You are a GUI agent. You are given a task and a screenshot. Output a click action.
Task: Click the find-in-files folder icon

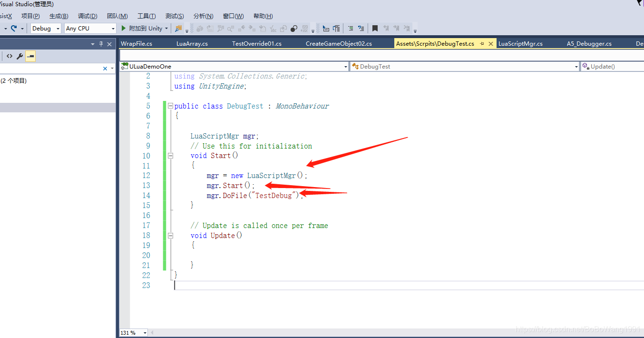178,29
